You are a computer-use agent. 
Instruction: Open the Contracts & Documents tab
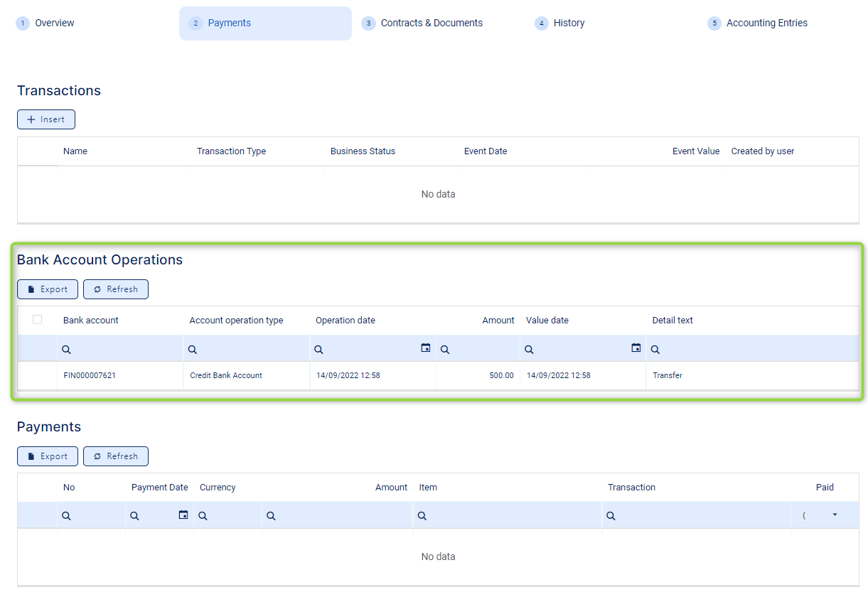click(431, 23)
